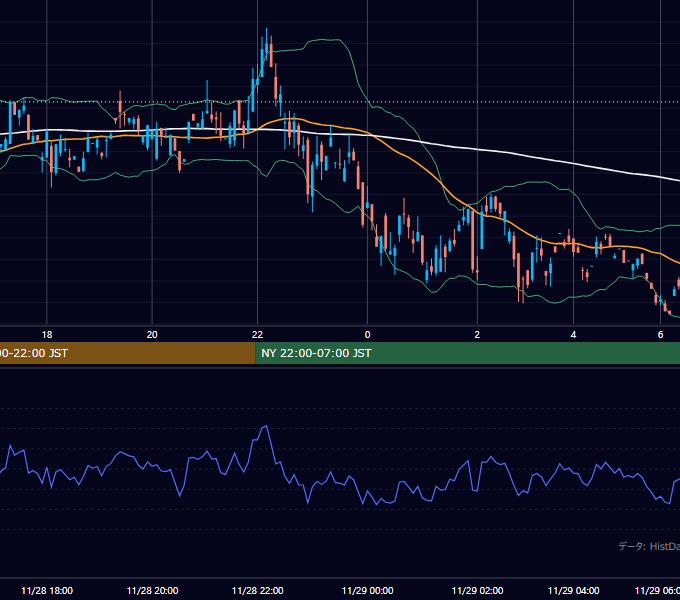
Task: Click the 6 hour axis label
Action: pos(660,335)
